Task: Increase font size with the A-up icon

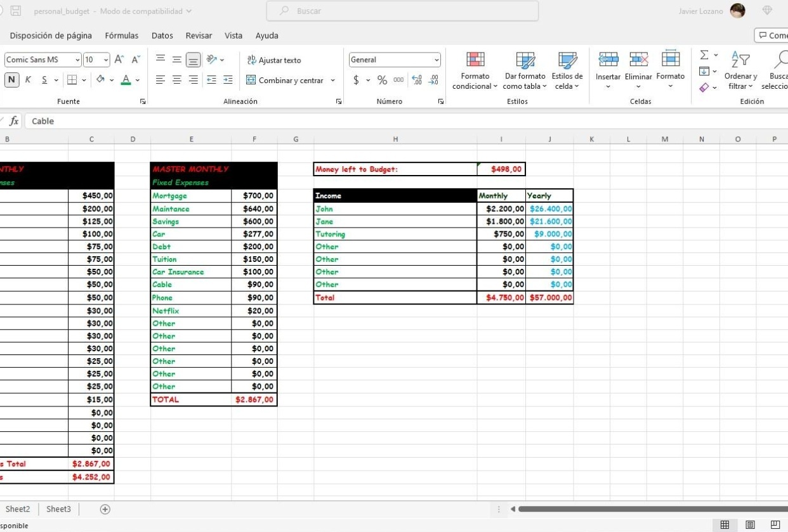Action: click(x=120, y=60)
